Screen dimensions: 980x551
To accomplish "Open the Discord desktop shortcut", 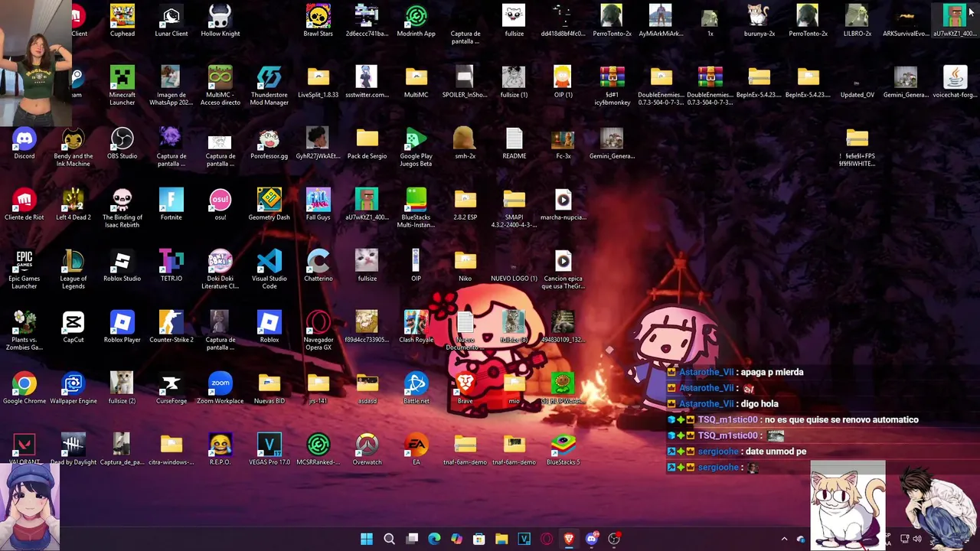I will [x=24, y=143].
